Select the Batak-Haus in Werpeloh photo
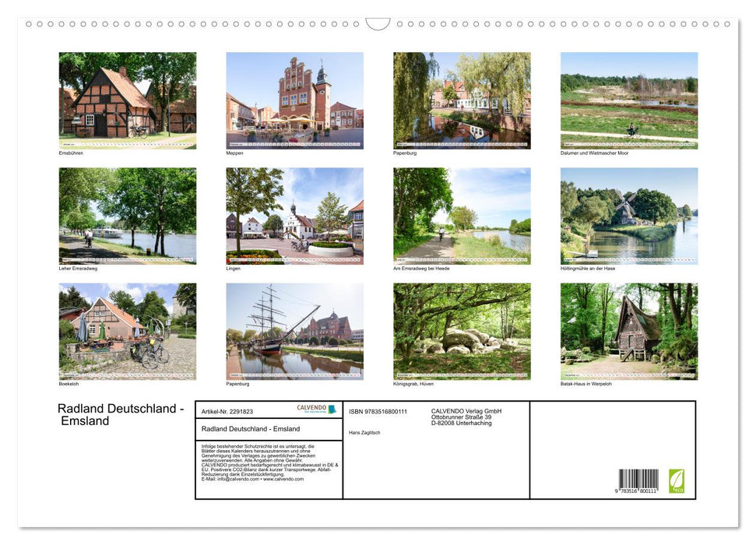The width and height of the screenshot is (756, 545). click(629, 332)
